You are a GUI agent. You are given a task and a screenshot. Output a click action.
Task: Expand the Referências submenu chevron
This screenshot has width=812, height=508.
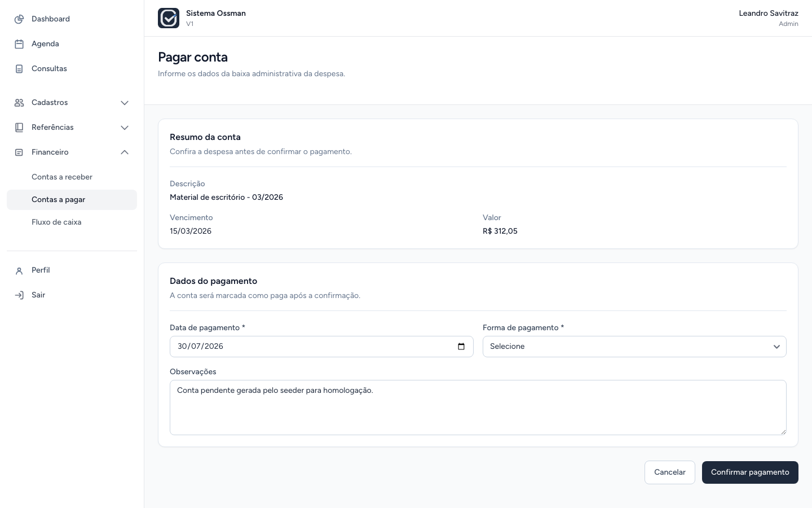pos(125,128)
